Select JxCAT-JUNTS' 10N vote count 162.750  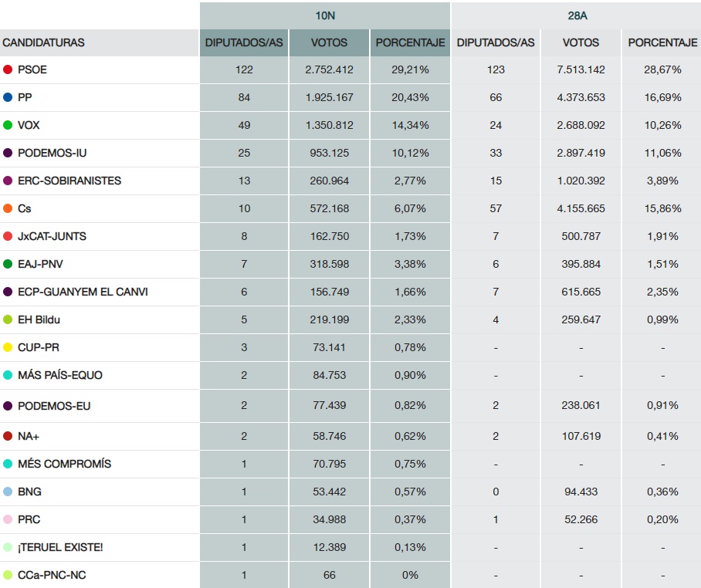click(330, 236)
